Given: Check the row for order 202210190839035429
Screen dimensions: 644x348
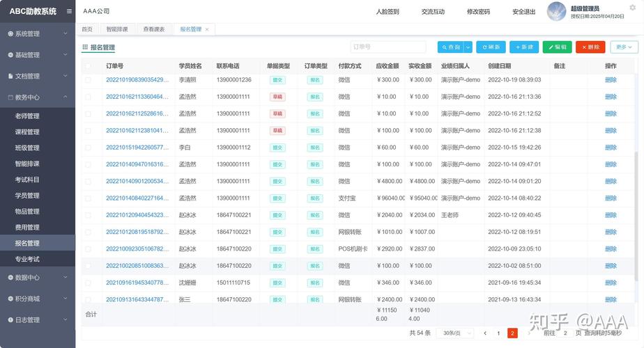Looking at the screenshot, I should [88, 80].
